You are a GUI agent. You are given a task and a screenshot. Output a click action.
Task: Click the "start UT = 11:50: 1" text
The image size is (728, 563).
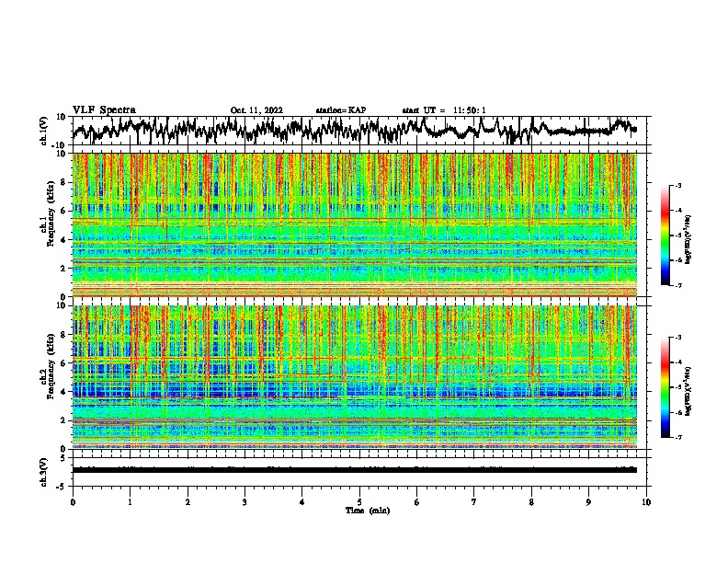click(x=444, y=110)
